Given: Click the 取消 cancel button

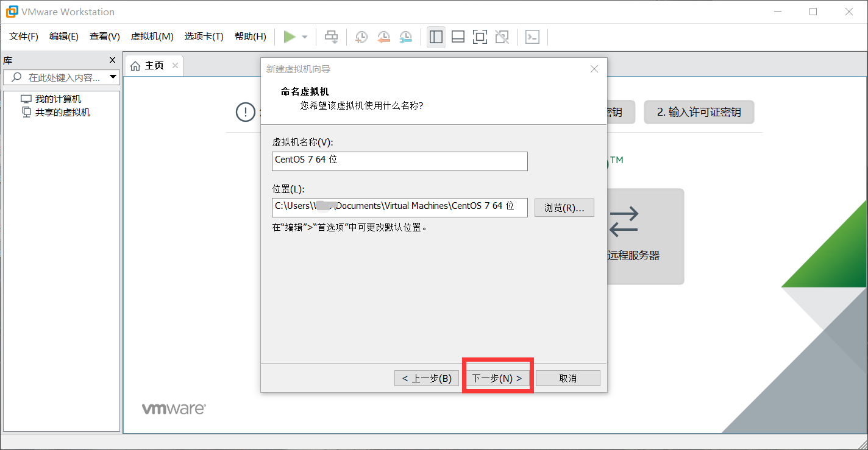Looking at the screenshot, I should click(568, 378).
